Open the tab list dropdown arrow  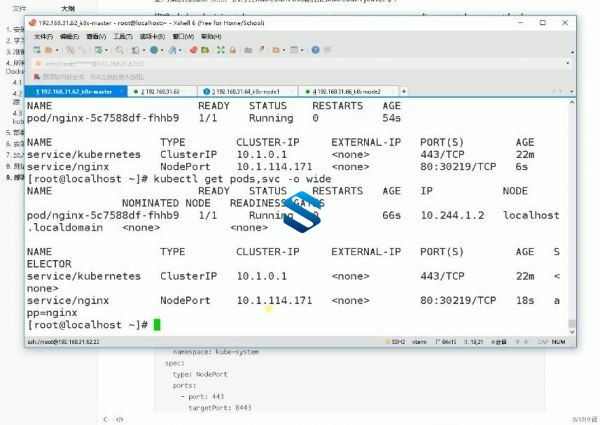coord(572,92)
